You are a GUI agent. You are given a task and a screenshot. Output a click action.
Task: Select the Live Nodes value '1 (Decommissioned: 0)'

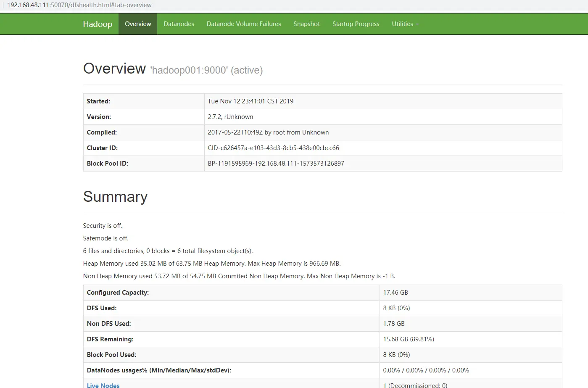[x=415, y=385]
